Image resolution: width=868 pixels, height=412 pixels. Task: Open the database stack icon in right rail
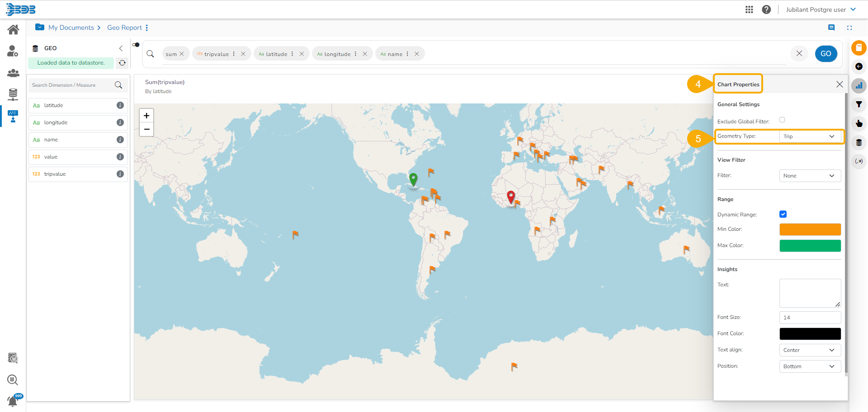[859, 142]
